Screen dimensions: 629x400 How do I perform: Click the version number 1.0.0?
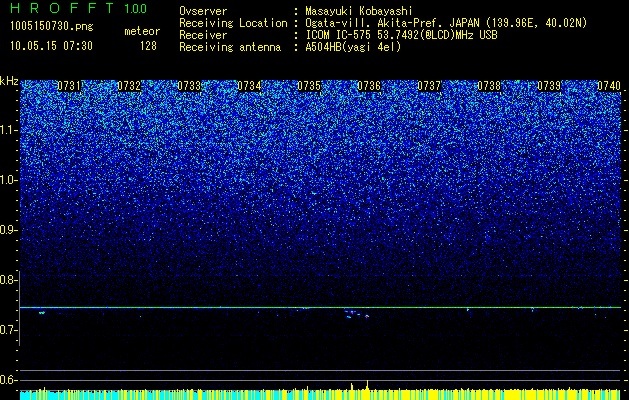pyautogui.click(x=136, y=9)
